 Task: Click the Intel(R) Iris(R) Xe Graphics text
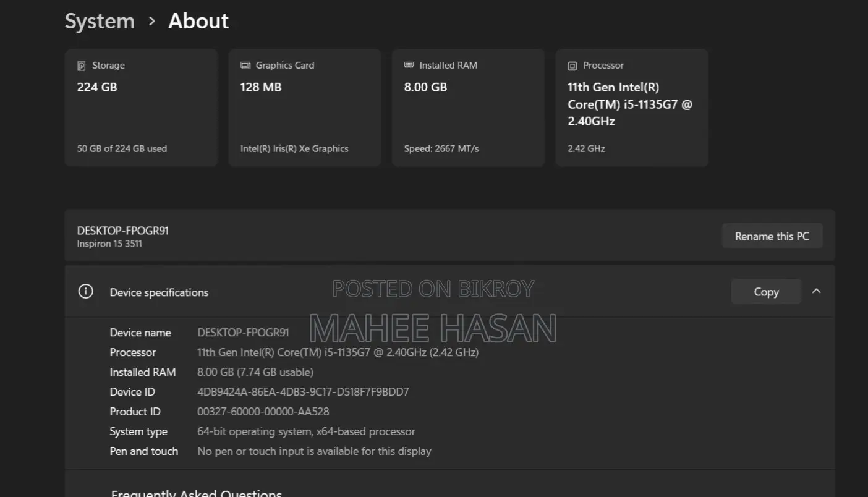pos(294,148)
